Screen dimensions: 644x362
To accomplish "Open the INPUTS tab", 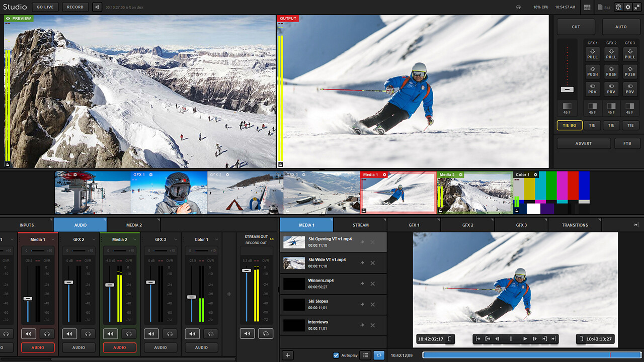I will [27, 225].
